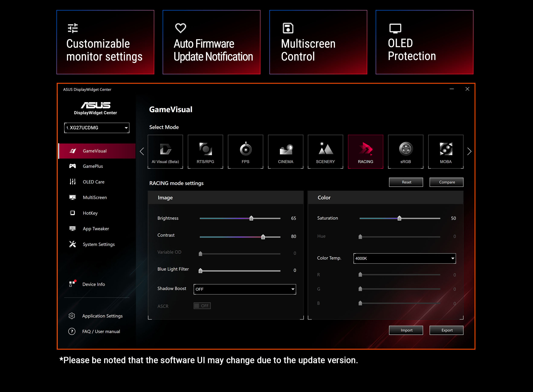Open the Shadow Boost dropdown

(x=244, y=289)
